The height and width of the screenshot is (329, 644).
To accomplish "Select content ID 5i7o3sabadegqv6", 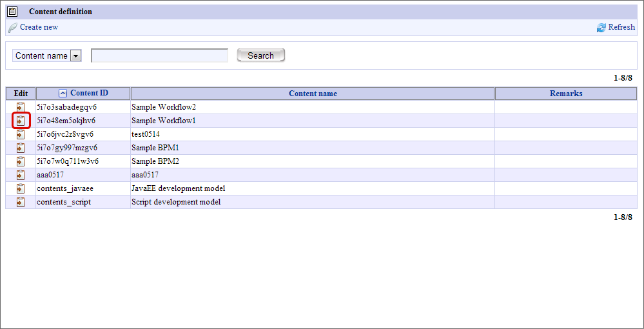I will (66, 107).
